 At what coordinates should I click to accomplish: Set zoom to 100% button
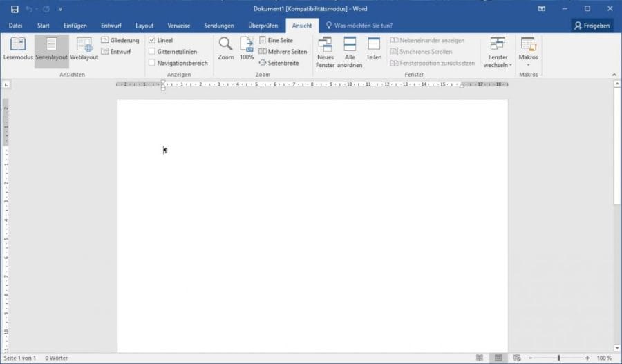click(x=247, y=49)
